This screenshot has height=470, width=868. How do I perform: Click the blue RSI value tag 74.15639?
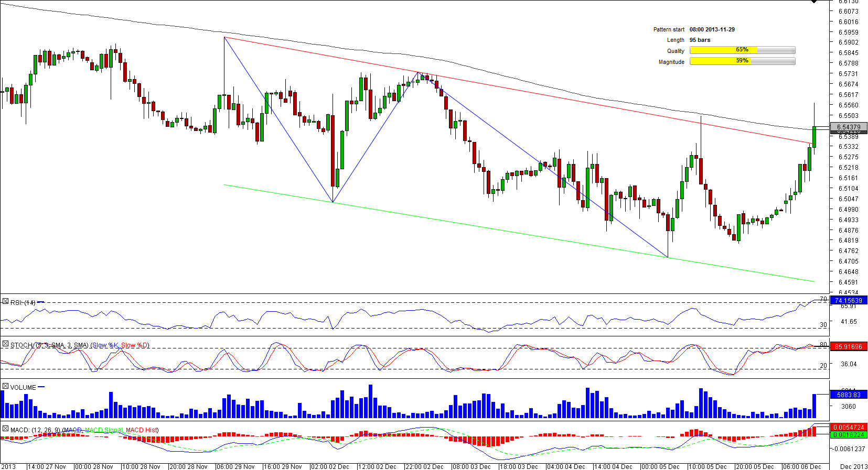click(848, 300)
